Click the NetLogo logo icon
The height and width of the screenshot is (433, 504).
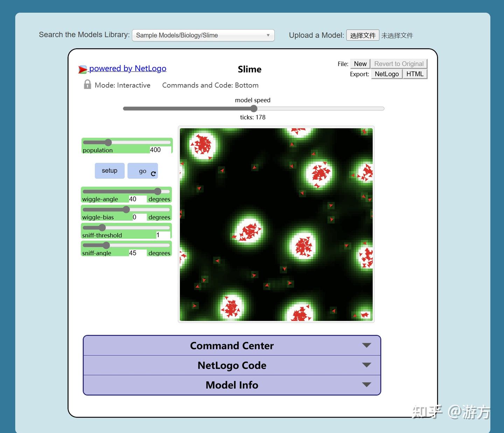[x=83, y=69]
